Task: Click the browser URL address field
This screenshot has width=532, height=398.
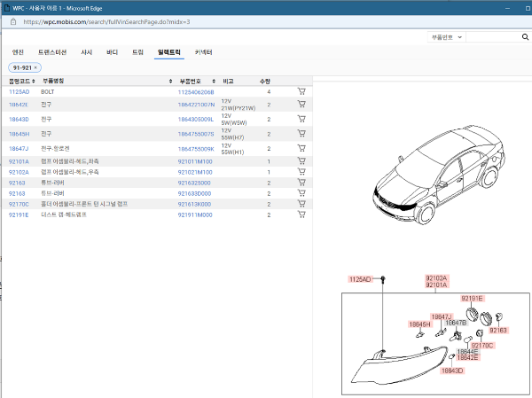Action: pos(106,22)
